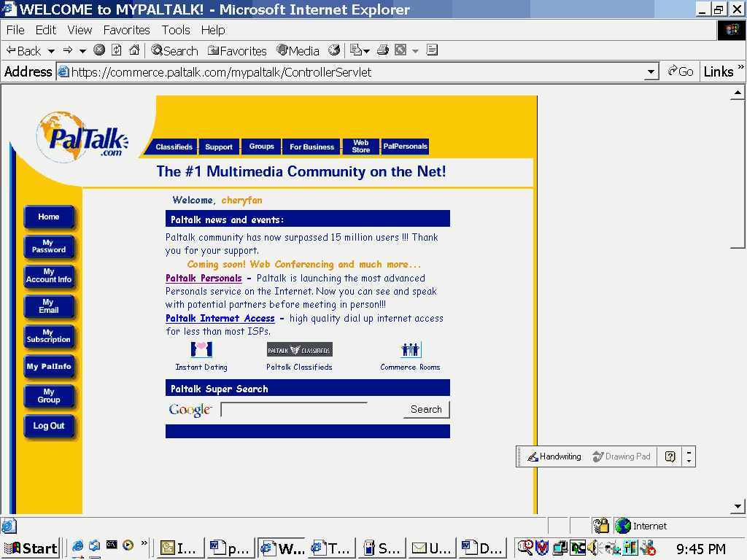Open the Favorites menu
This screenshot has height=560, width=747.
coord(127,30)
